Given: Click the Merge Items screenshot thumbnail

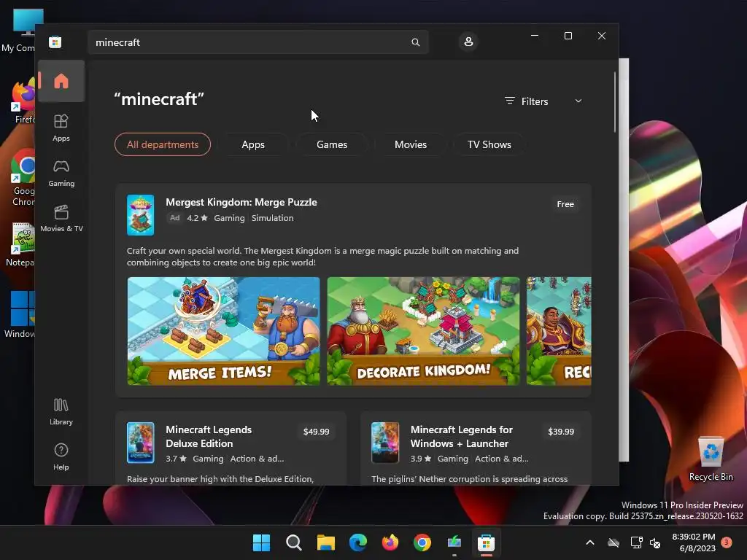Looking at the screenshot, I should [x=223, y=331].
